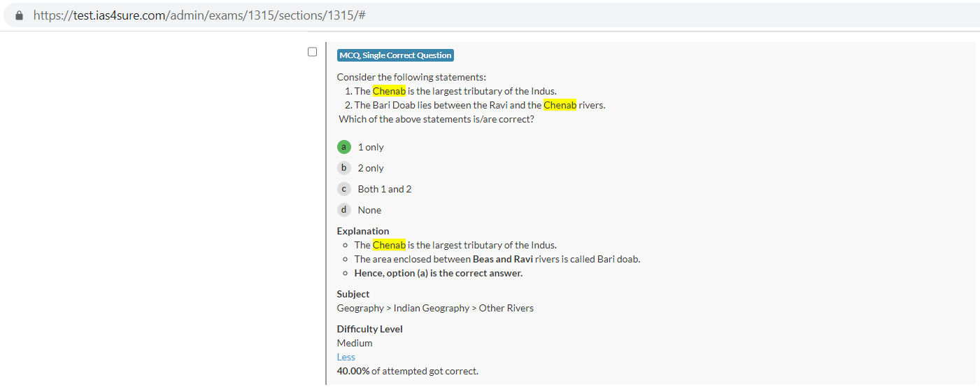Click highlighted Chenab in the explanation

click(x=389, y=245)
